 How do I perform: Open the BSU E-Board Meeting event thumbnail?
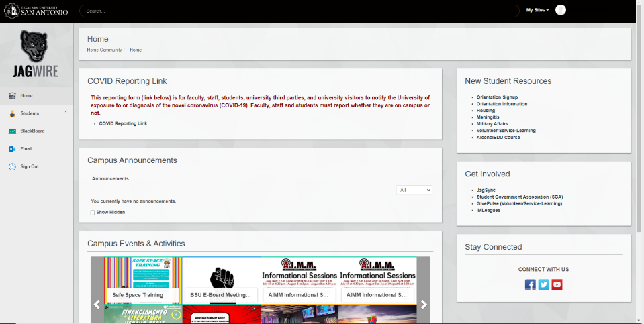pos(222,280)
